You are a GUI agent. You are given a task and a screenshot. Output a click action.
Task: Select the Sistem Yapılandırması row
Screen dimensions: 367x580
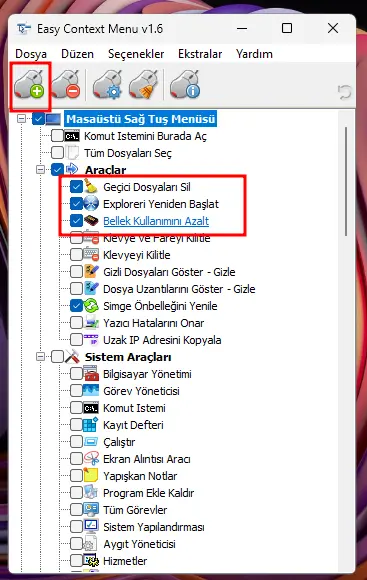tap(154, 527)
